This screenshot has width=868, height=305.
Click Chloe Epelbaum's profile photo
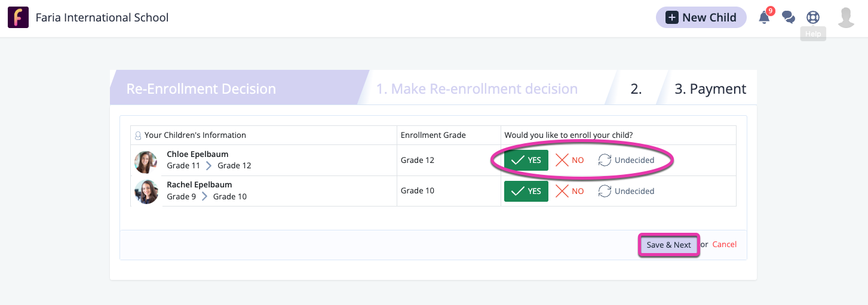point(146,161)
